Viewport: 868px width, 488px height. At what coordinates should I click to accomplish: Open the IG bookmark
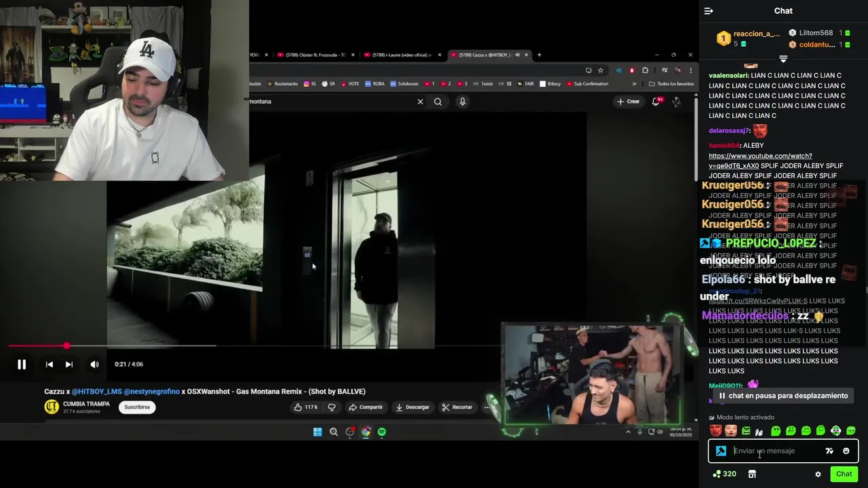[311, 84]
